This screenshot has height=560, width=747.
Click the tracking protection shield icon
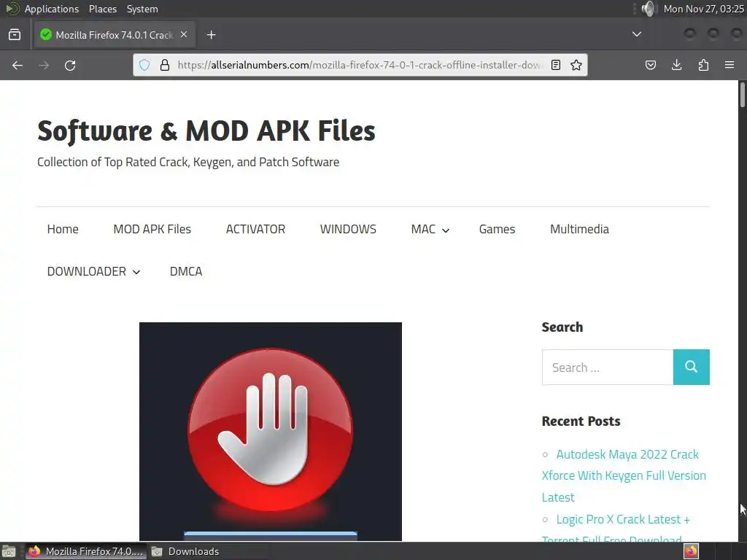coord(144,65)
